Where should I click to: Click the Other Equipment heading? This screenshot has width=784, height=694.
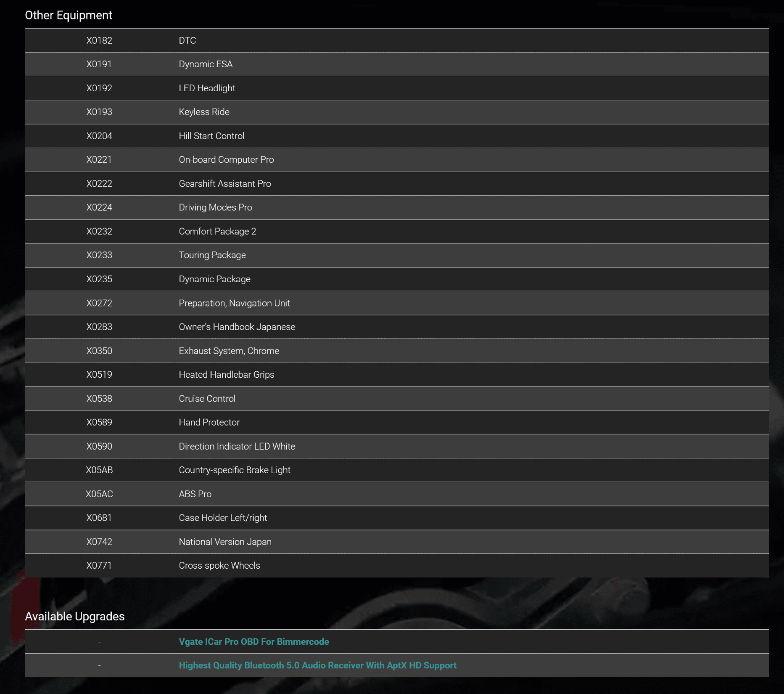click(69, 15)
